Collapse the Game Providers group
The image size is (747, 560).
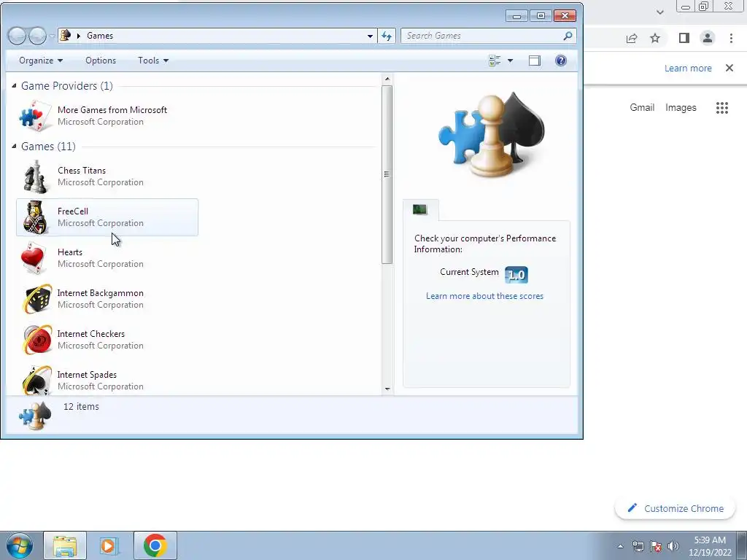pyautogui.click(x=15, y=86)
